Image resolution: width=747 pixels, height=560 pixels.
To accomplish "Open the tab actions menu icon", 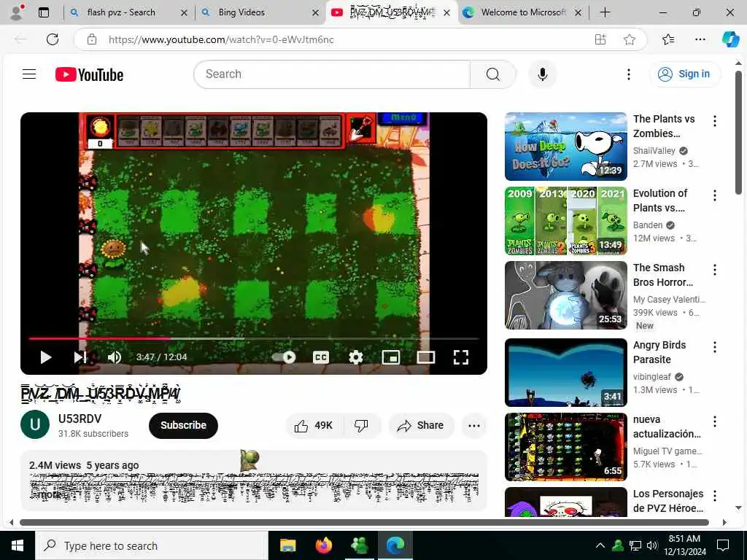I will [44, 12].
